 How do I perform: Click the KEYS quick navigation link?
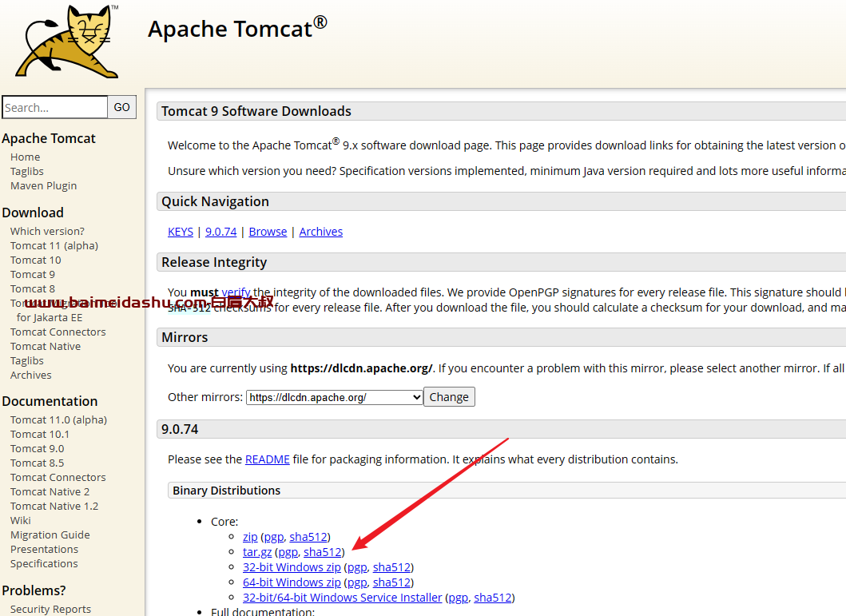pos(181,232)
